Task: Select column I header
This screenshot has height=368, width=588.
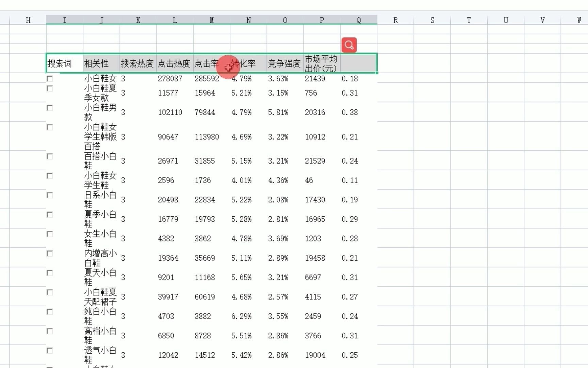Action: [65, 20]
